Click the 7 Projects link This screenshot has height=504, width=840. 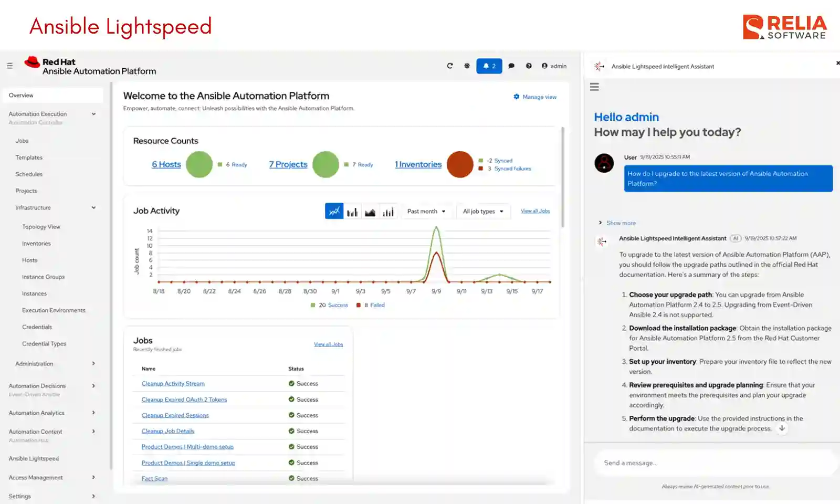pyautogui.click(x=288, y=164)
